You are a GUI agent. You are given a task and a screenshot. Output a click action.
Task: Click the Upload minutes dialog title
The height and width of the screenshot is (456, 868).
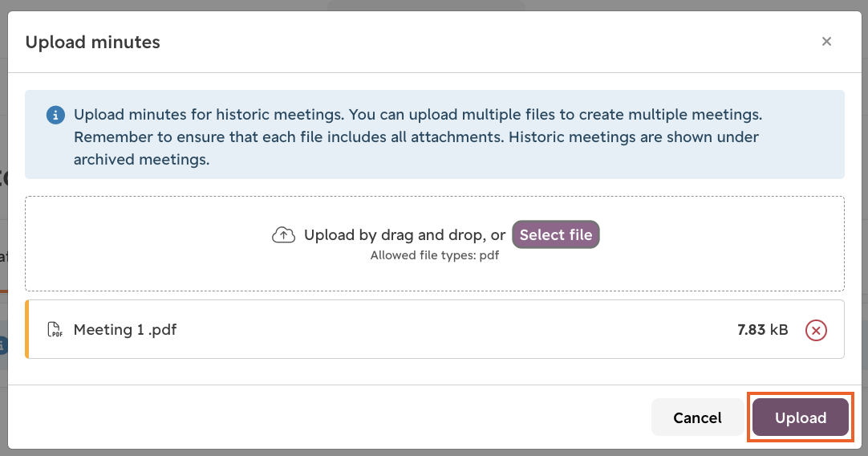[x=92, y=42]
